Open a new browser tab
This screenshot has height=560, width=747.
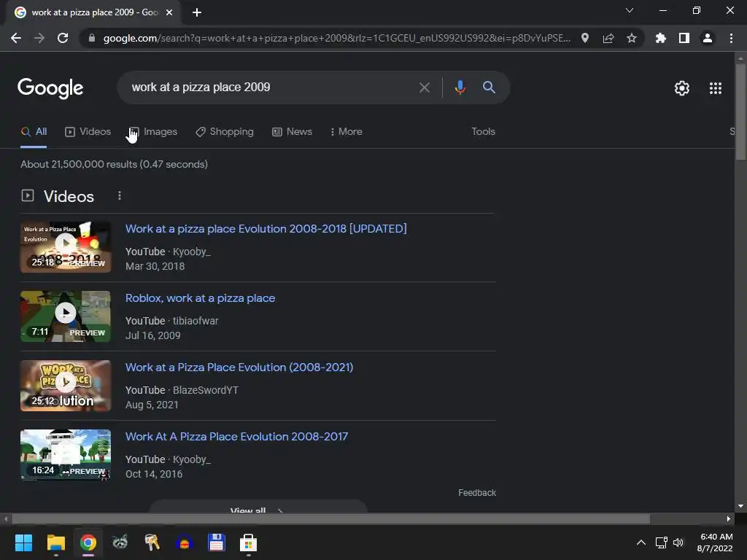pyautogui.click(x=197, y=12)
